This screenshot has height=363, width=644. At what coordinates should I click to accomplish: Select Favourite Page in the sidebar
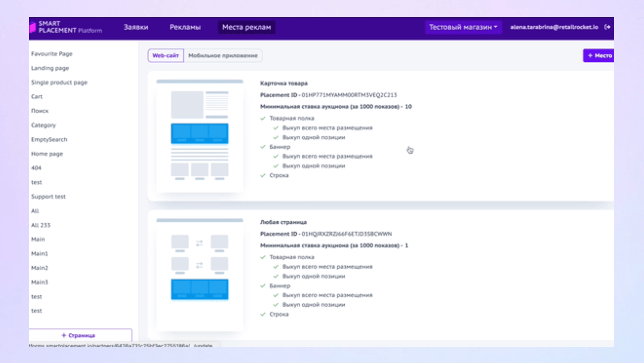tap(52, 54)
